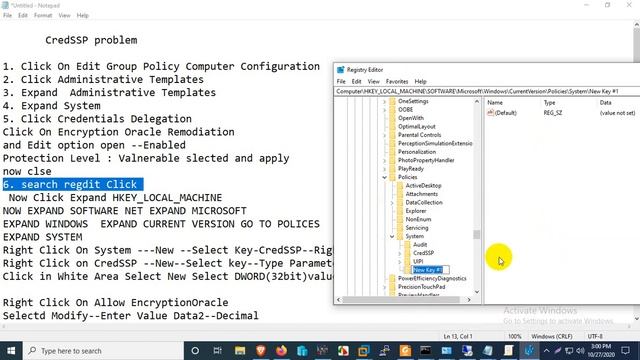Open the network icon in system tray
Image resolution: width=640 pixels, height=360 pixels.
point(569,351)
